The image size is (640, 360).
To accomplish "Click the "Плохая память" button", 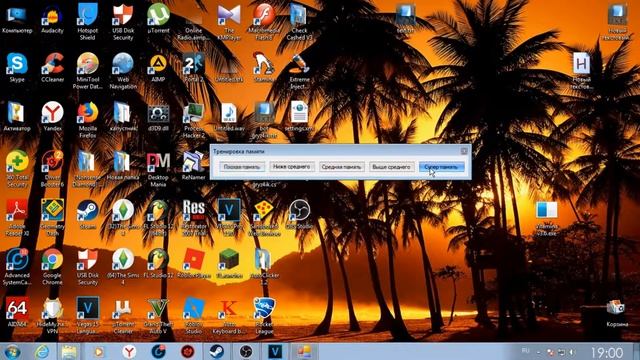I will (x=242, y=167).
